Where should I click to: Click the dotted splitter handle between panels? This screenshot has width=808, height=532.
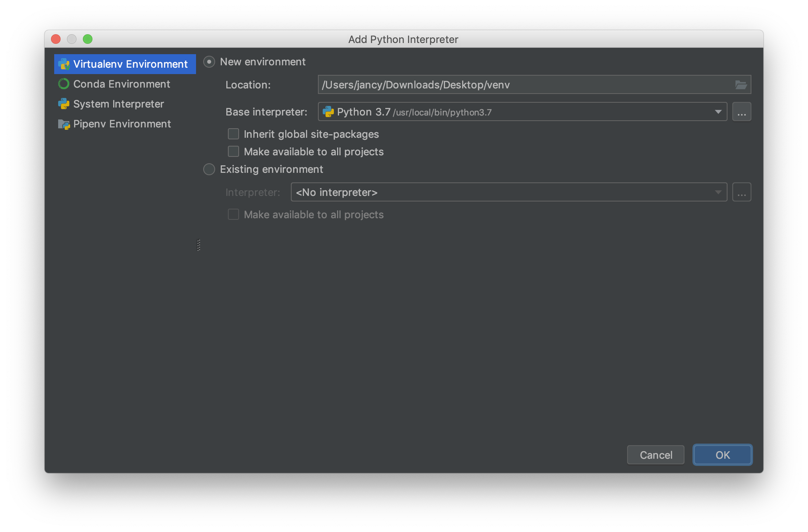[x=199, y=245]
